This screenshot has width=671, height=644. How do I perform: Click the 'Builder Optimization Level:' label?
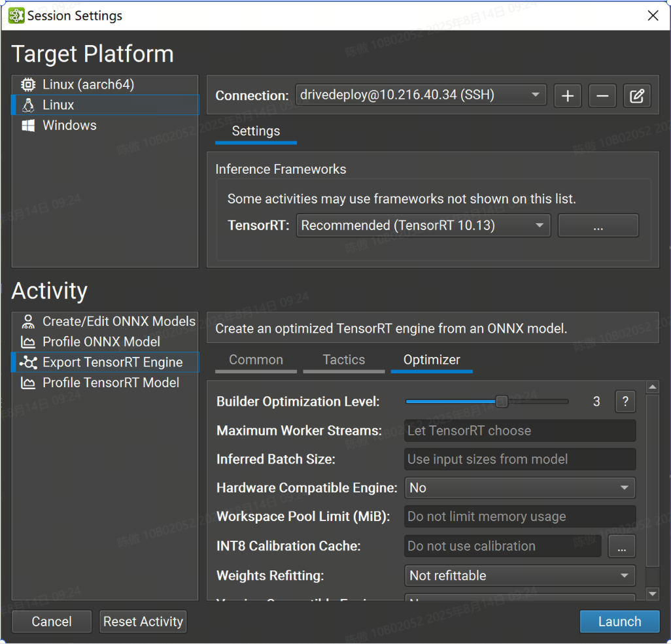(298, 401)
